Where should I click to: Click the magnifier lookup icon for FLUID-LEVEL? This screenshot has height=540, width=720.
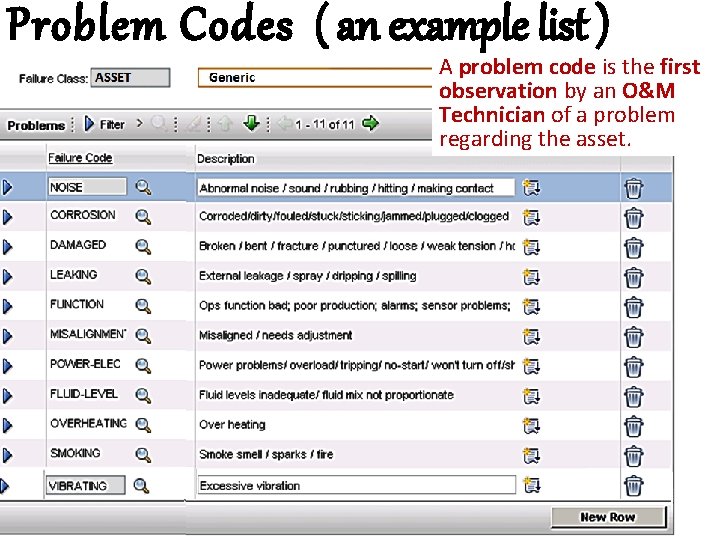pyautogui.click(x=143, y=395)
